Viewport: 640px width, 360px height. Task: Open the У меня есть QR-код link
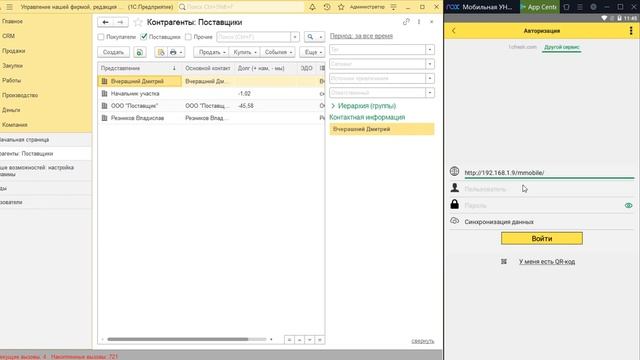pos(547,262)
